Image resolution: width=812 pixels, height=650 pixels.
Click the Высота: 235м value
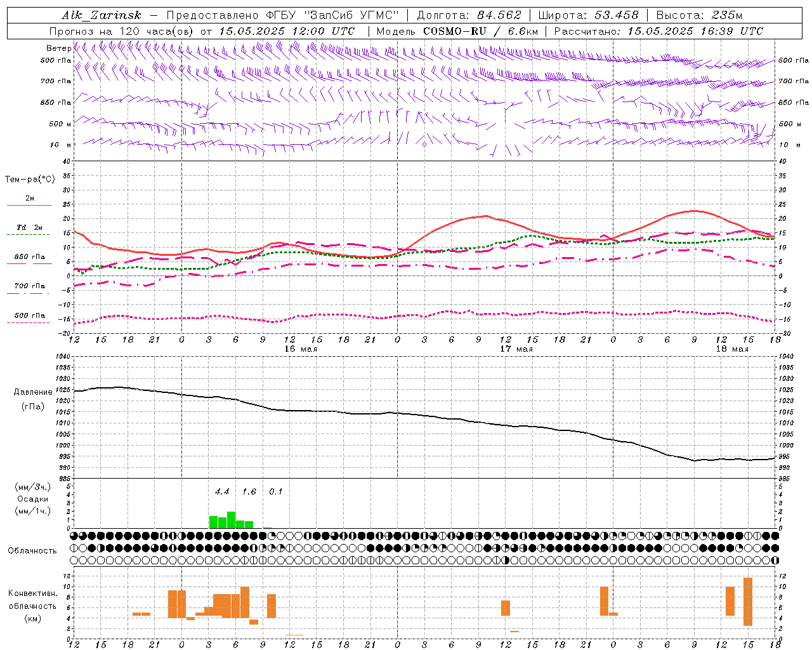(699, 15)
